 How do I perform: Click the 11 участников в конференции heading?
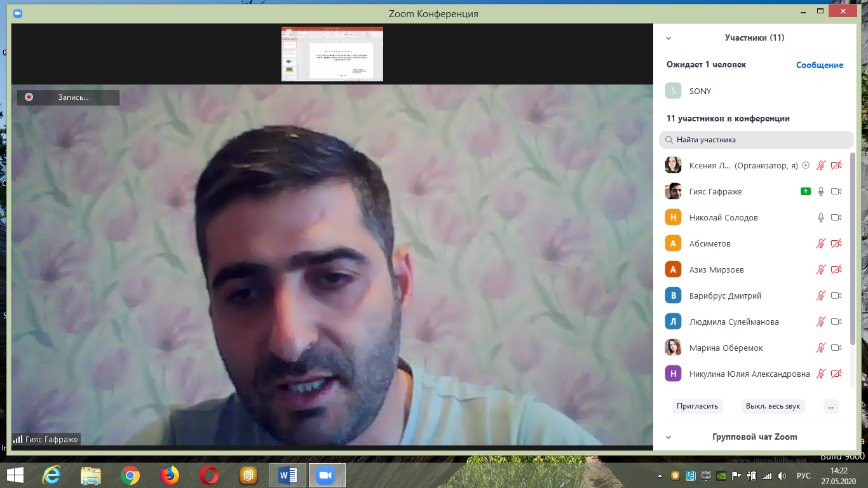pyautogui.click(x=728, y=118)
